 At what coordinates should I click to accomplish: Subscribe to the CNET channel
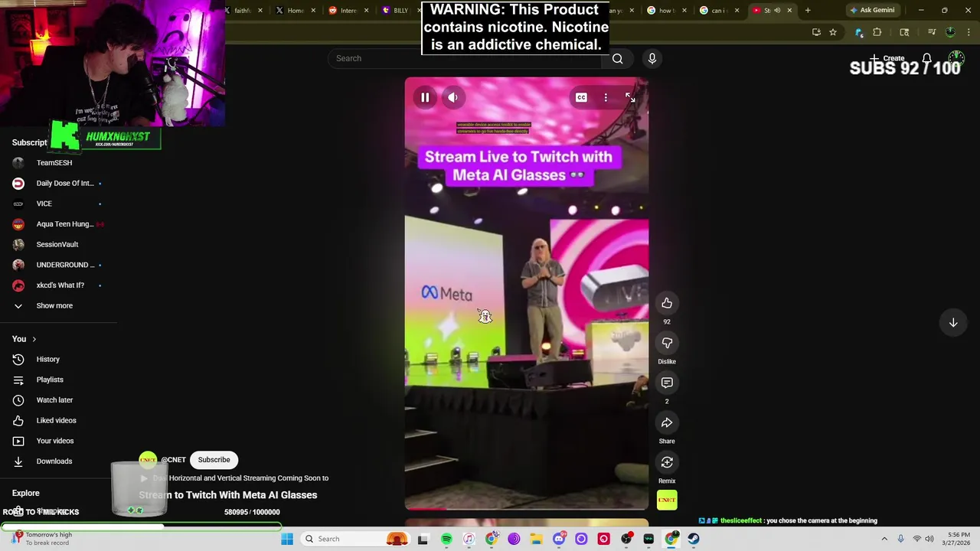[214, 460]
